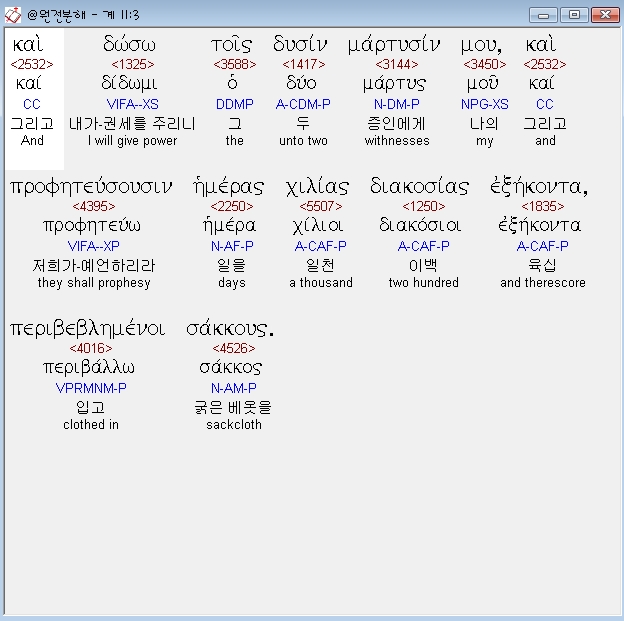Minimize the window
This screenshot has height=621, width=624.
tap(544, 15)
